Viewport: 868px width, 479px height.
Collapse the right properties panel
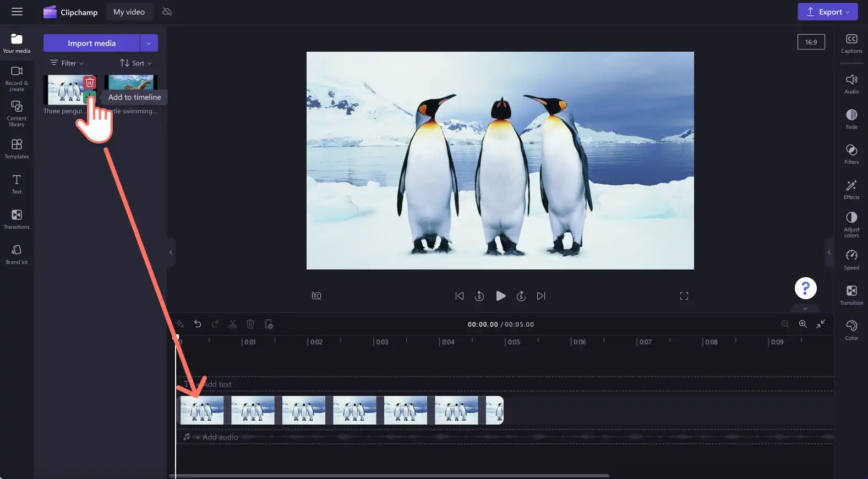829,252
